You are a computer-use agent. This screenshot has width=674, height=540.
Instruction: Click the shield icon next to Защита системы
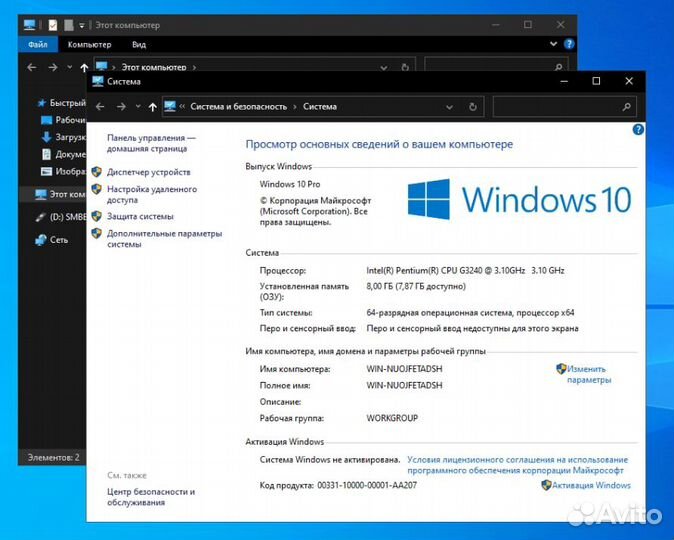tap(97, 216)
